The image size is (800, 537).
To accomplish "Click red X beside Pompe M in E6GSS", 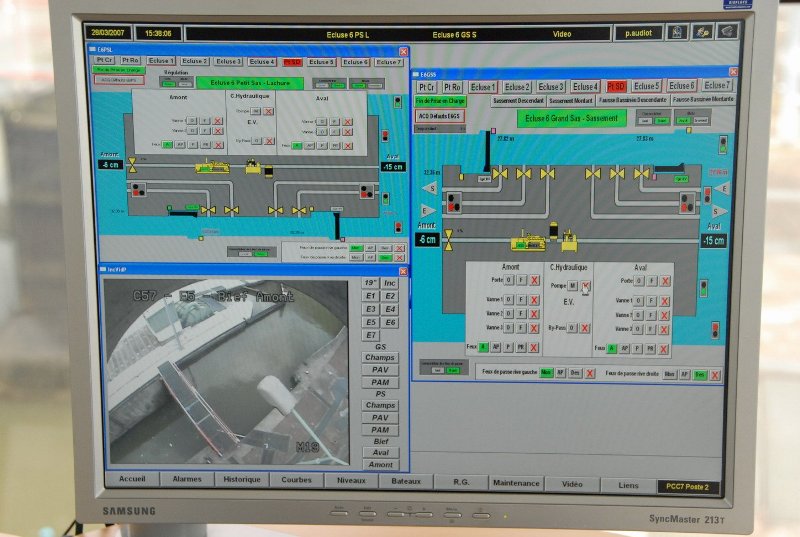I will [587, 285].
